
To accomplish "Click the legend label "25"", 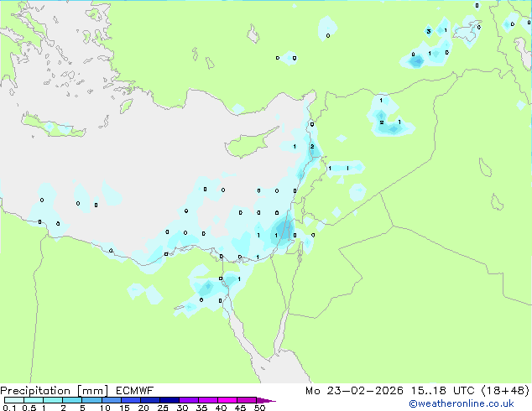I will click(163, 408).
